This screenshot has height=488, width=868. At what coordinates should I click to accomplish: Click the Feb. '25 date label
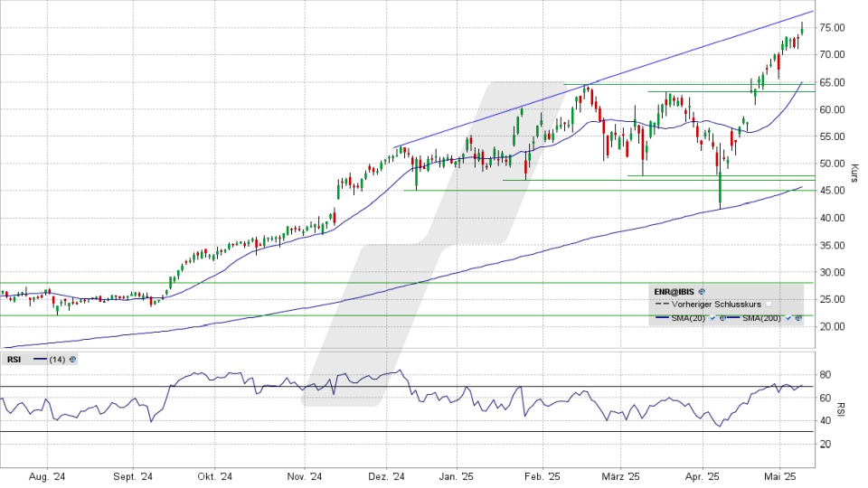(542, 477)
